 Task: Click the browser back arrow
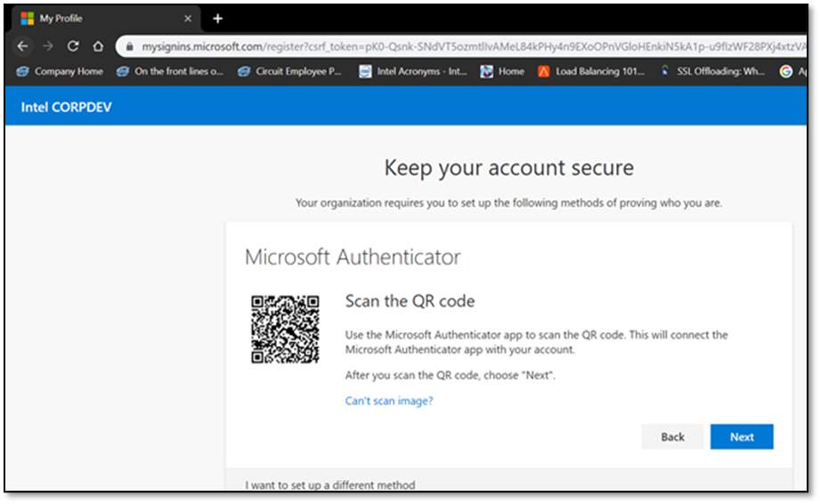(22, 46)
